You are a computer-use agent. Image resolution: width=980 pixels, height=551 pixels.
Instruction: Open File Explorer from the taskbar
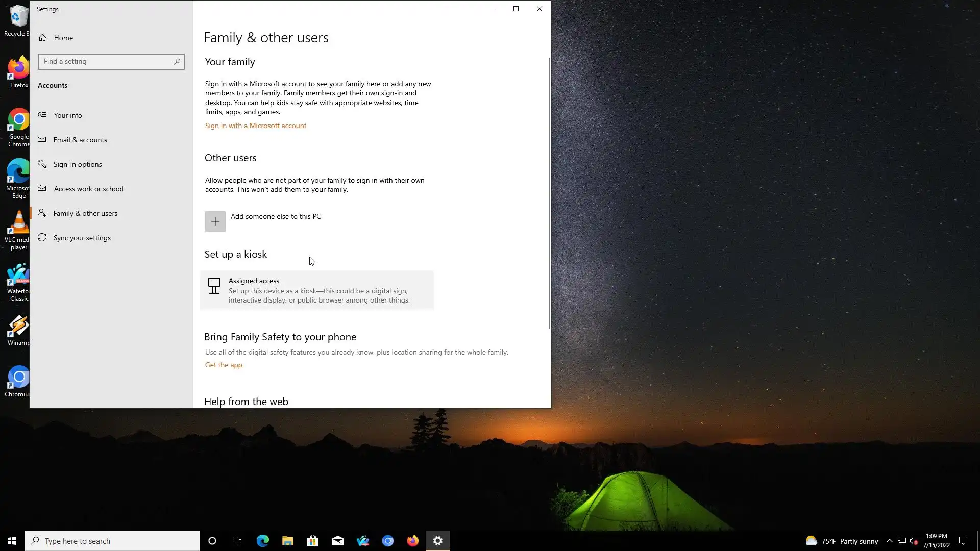[287, 541]
